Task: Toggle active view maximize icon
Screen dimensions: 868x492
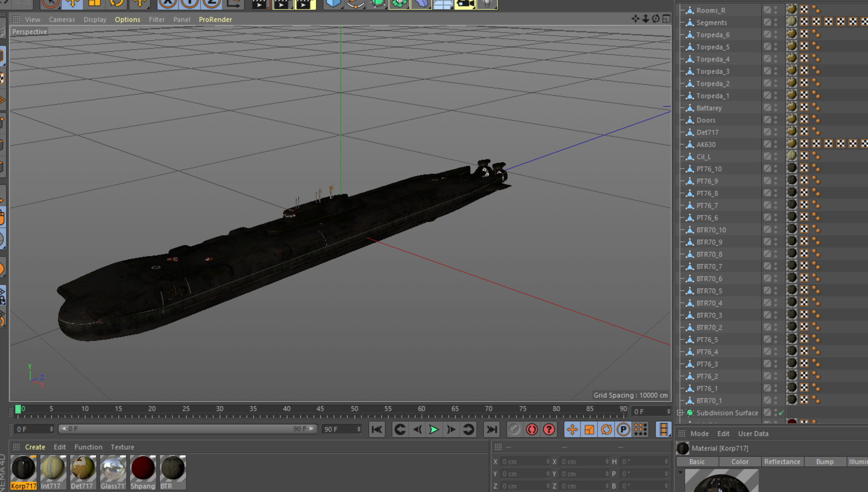Action: tap(666, 19)
